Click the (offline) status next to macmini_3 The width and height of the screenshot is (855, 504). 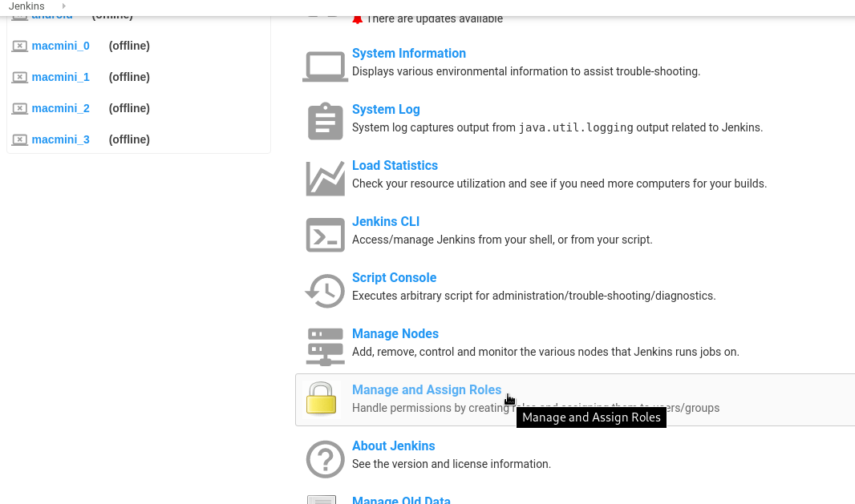click(x=129, y=139)
